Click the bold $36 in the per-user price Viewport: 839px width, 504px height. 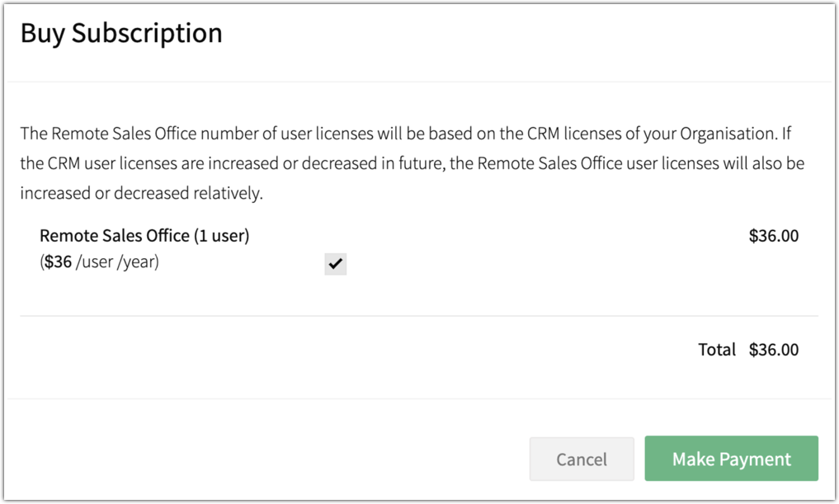[x=58, y=264]
